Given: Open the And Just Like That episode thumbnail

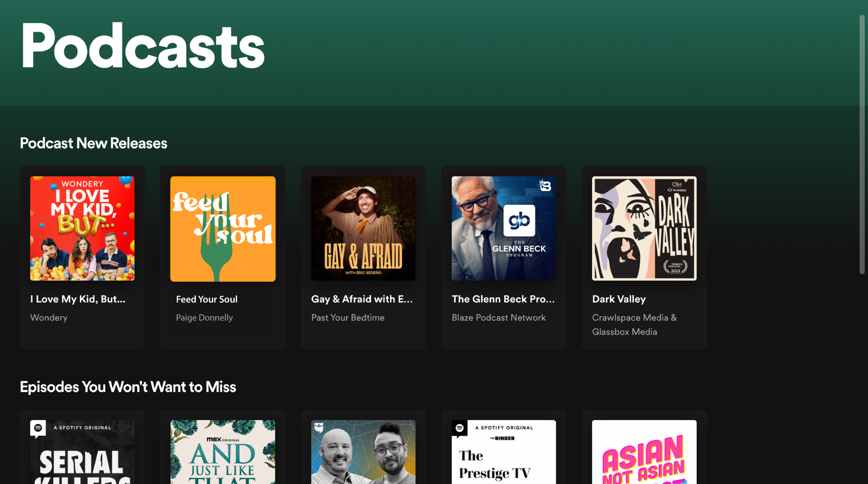Looking at the screenshot, I should click(x=223, y=452).
